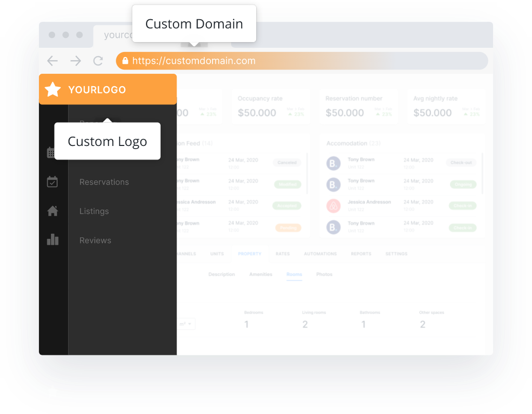Select the Photos sub-tab
This screenshot has width=532, height=414.
click(x=324, y=274)
